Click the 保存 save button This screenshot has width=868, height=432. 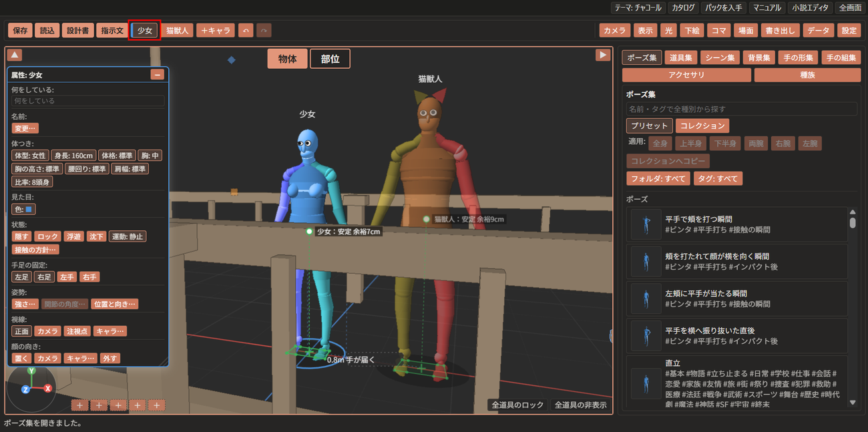pyautogui.click(x=21, y=31)
